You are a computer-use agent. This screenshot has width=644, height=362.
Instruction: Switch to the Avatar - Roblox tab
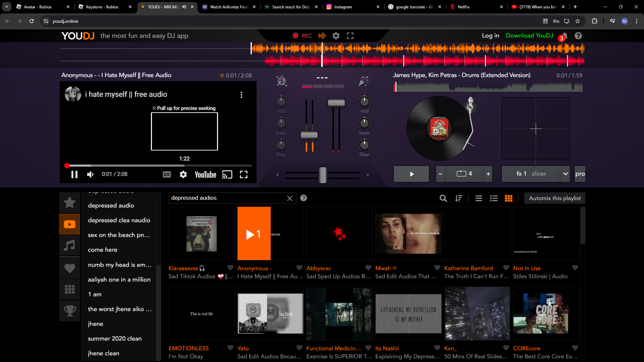[x=43, y=7]
